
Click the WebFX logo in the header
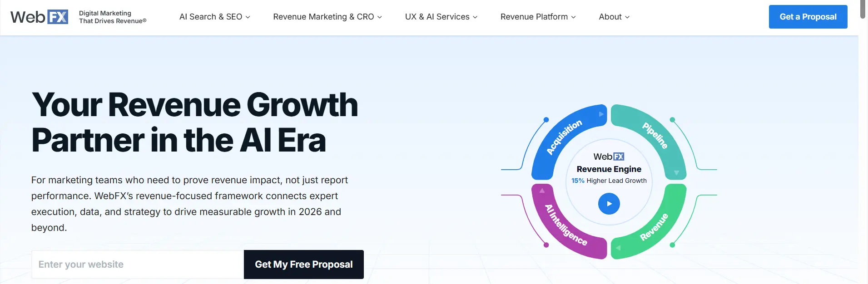tap(39, 17)
